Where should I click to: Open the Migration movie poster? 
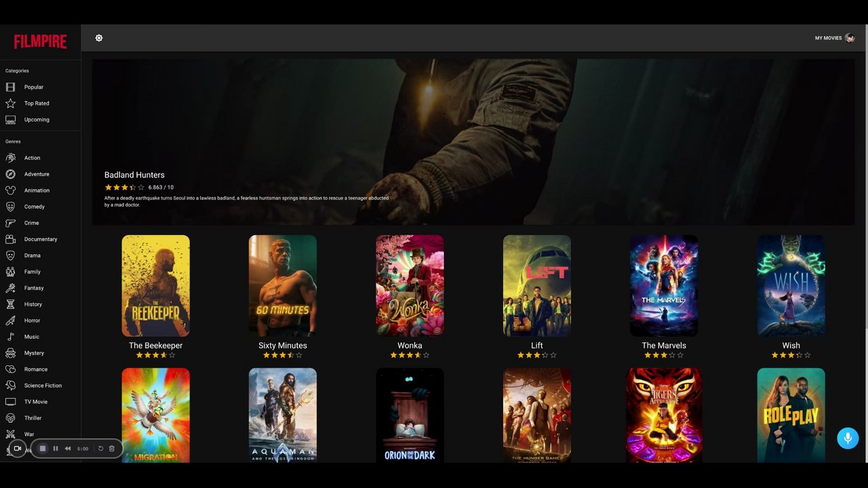[156, 415]
